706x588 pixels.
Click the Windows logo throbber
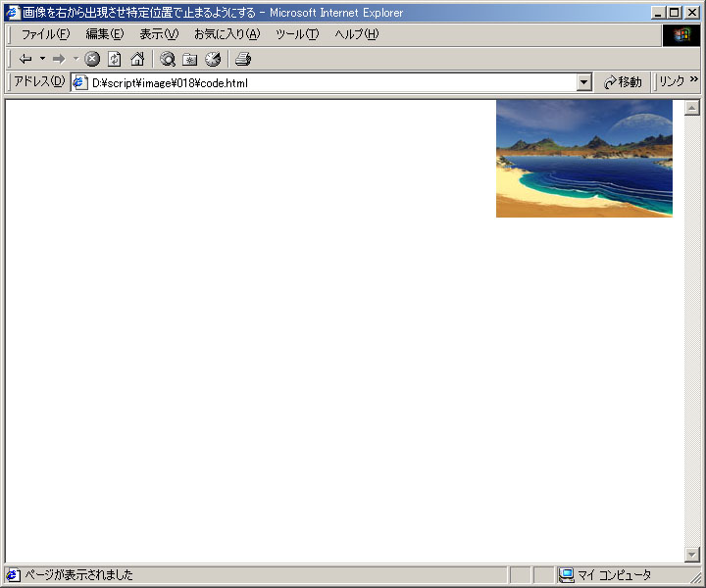681,34
